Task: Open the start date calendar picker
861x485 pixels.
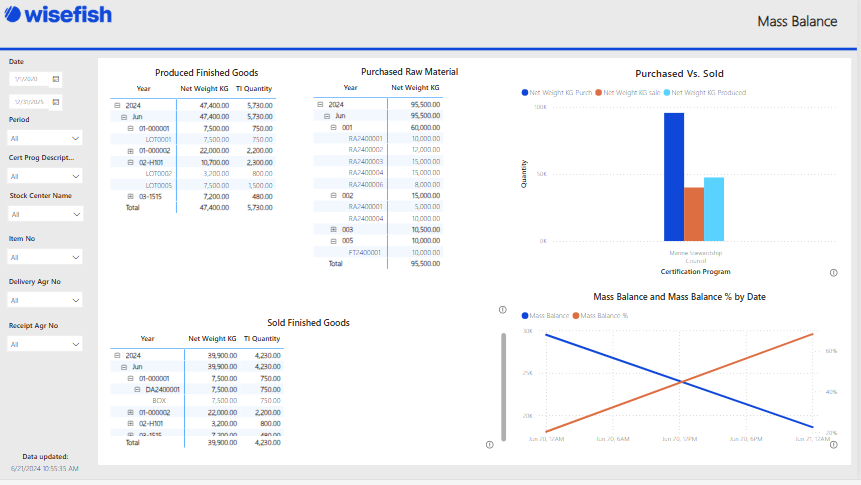Action: coord(56,78)
